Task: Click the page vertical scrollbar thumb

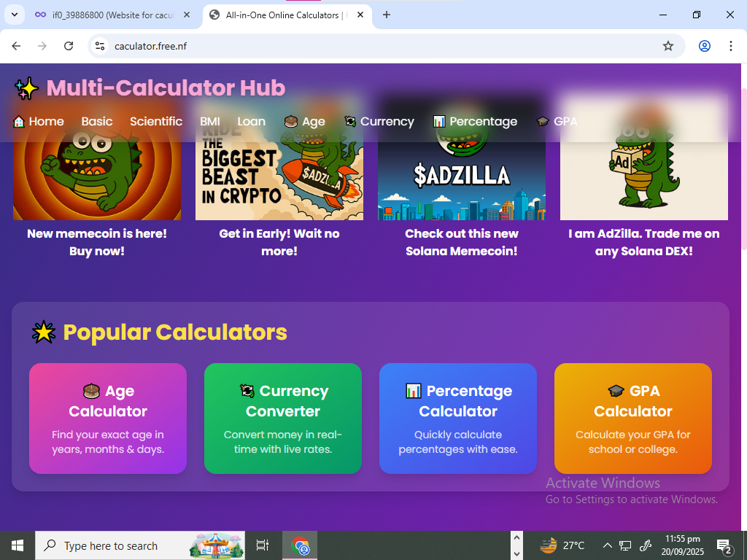Action: click(x=743, y=169)
